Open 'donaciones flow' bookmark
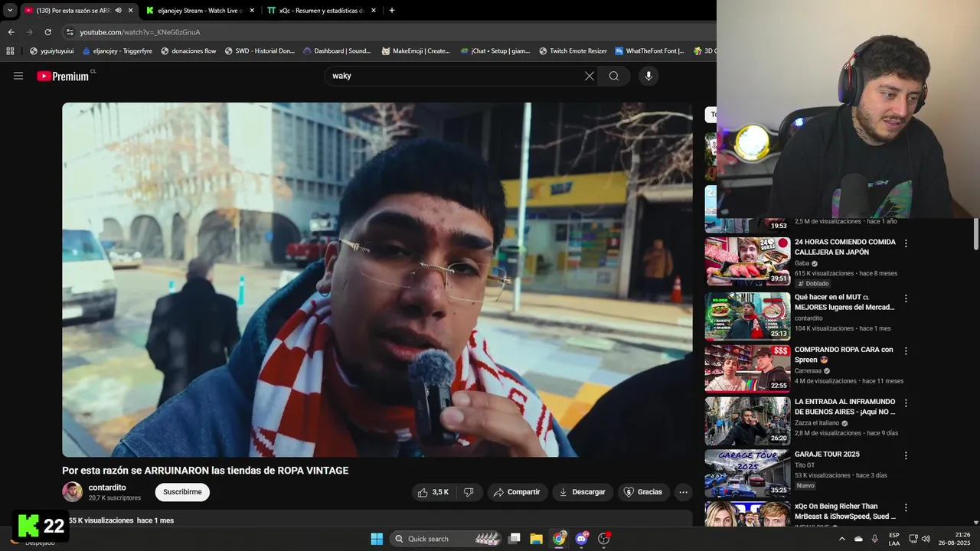Screen dimensions: 980x551 tap(188, 51)
